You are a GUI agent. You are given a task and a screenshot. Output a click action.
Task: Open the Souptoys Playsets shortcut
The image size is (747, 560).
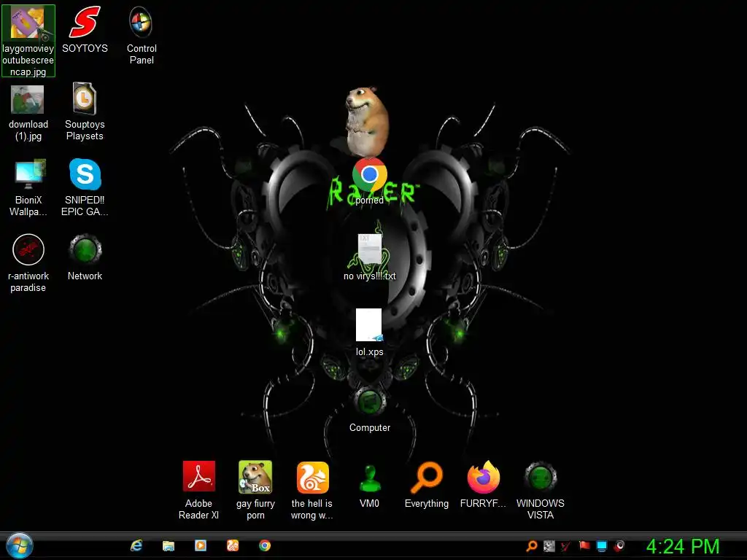coord(85,112)
